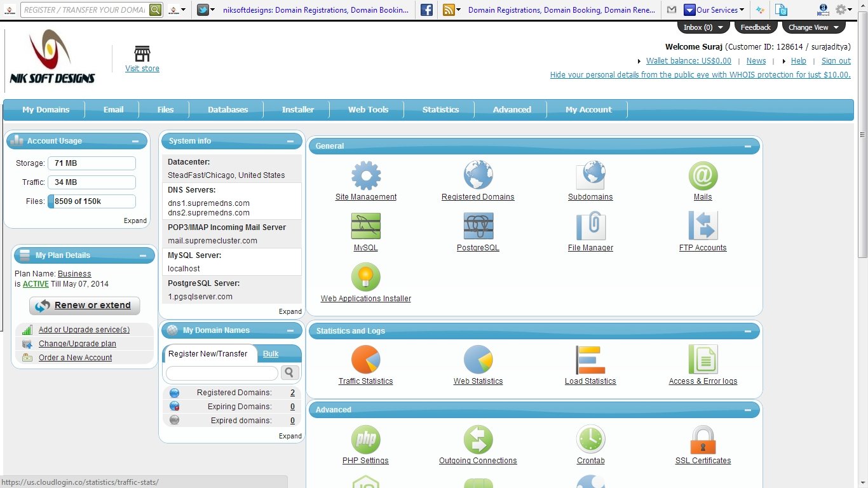Open the SSL Certificates padlock icon
Viewport: 868px width, 488px height.
point(703,439)
